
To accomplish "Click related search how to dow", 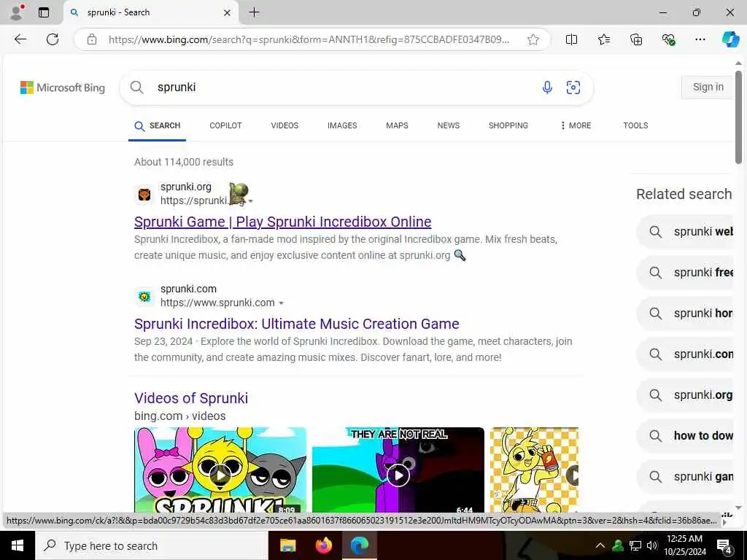I will tap(686, 436).
